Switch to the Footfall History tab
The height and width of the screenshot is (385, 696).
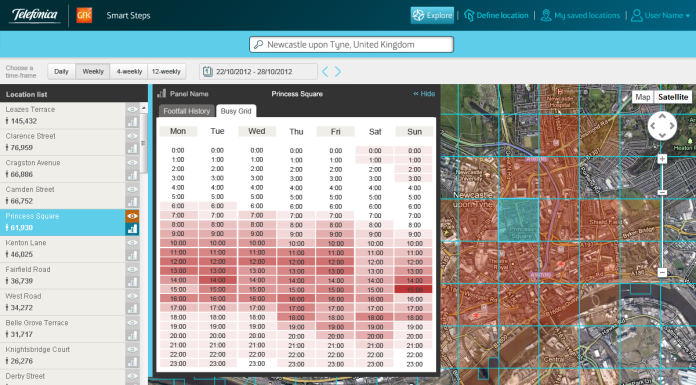point(186,111)
